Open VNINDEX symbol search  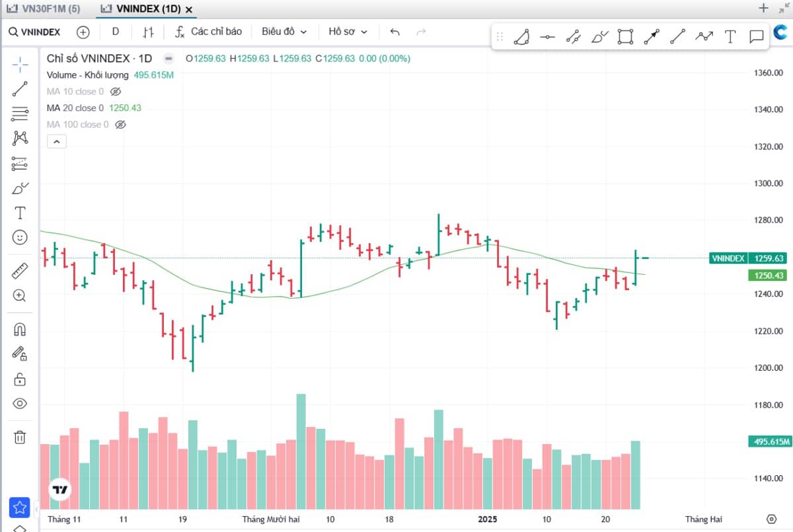(35, 32)
